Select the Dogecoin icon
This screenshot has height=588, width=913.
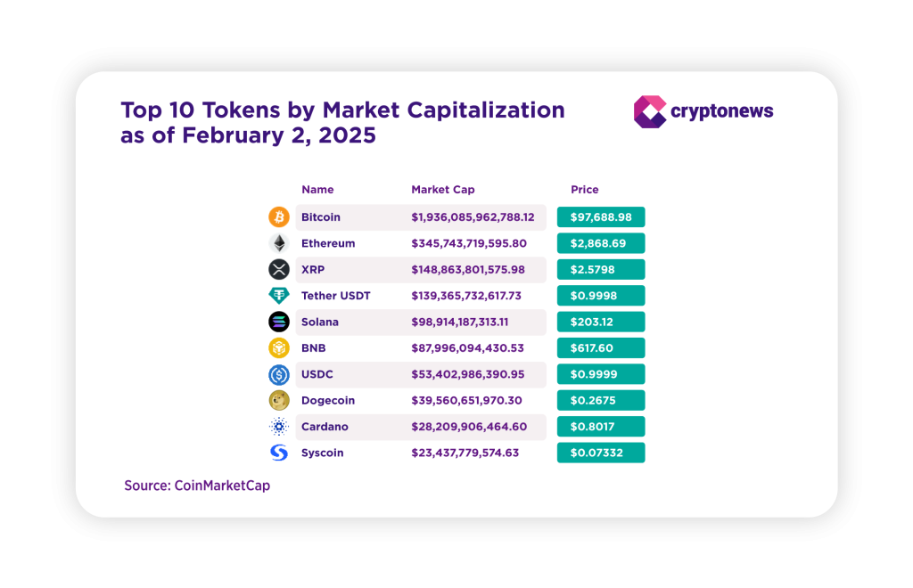[x=279, y=401]
